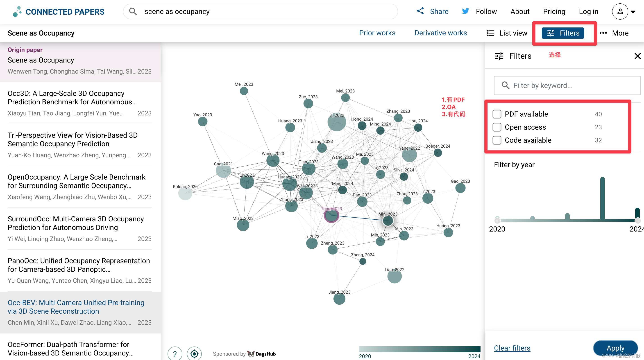Click the Connected Papers logo icon
Image resolution: width=644 pixels, height=360 pixels.
point(17,11)
